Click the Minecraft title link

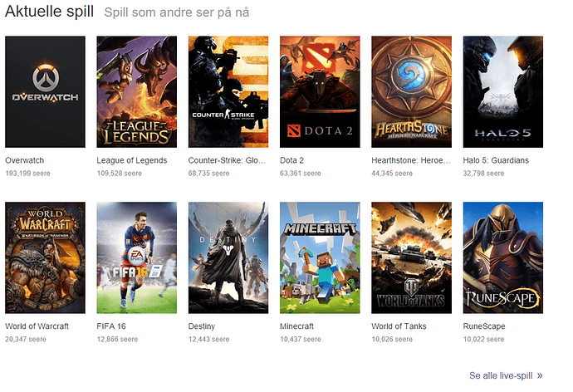(296, 326)
